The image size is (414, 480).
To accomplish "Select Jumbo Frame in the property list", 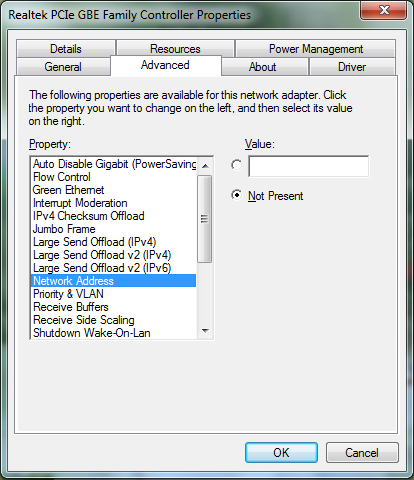I will tap(113, 229).
